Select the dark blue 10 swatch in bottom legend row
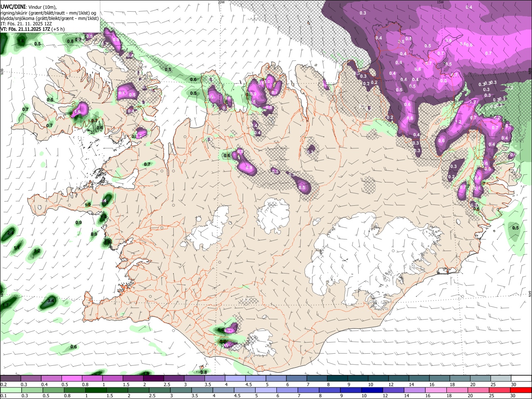The width and height of the screenshot is (532, 399). click(371, 390)
